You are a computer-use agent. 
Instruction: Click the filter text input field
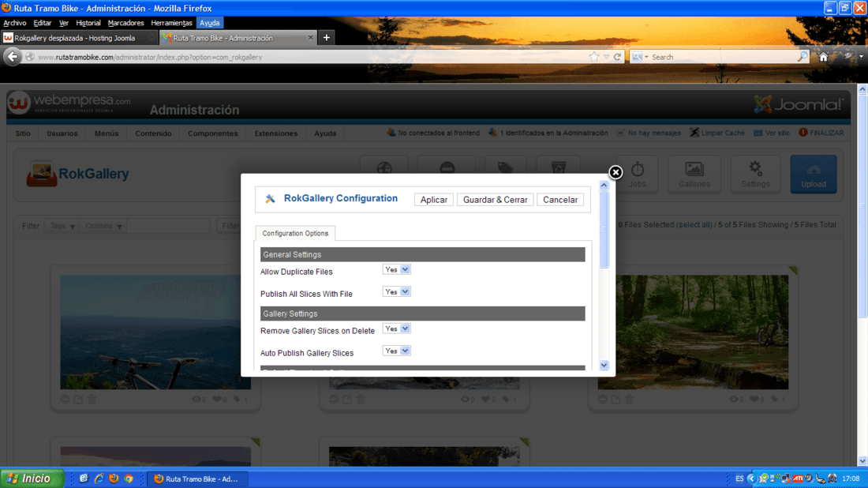click(x=168, y=226)
